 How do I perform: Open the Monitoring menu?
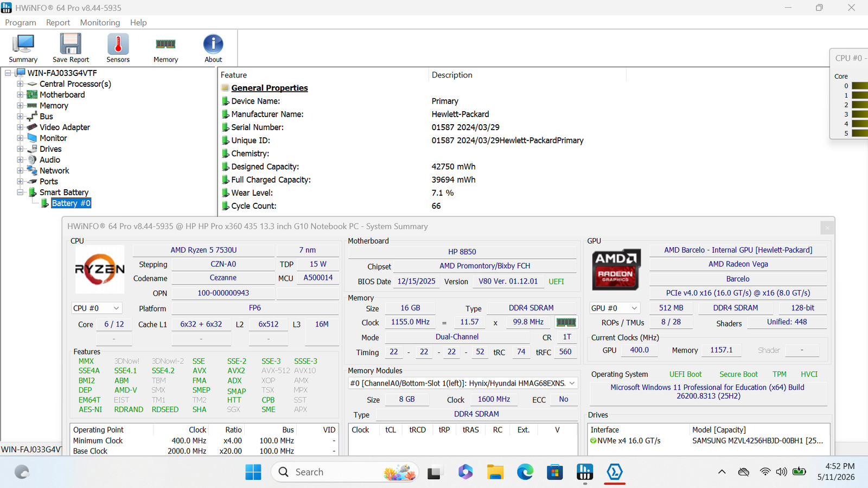[100, 22]
